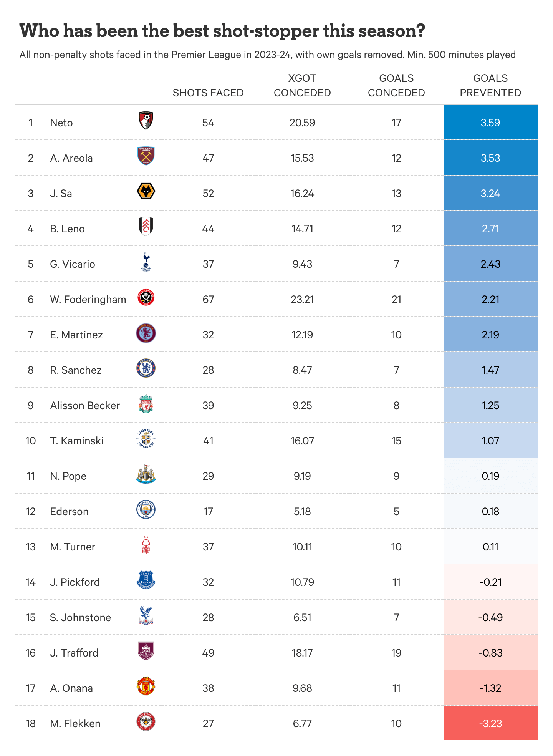This screenshot has height=756, width=553.
Task: Click the Newcastle crest next to N. Pope
Action: (x=146, y=474)
